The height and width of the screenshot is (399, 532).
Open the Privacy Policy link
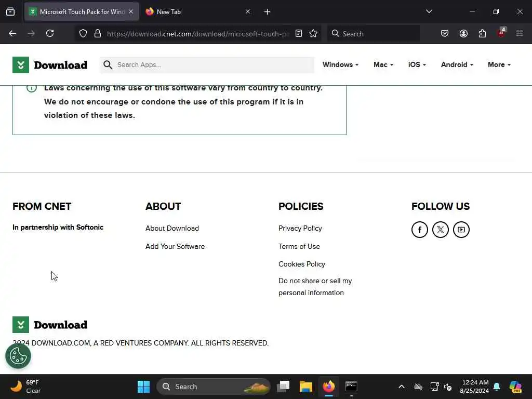click(x=300, y=229)
